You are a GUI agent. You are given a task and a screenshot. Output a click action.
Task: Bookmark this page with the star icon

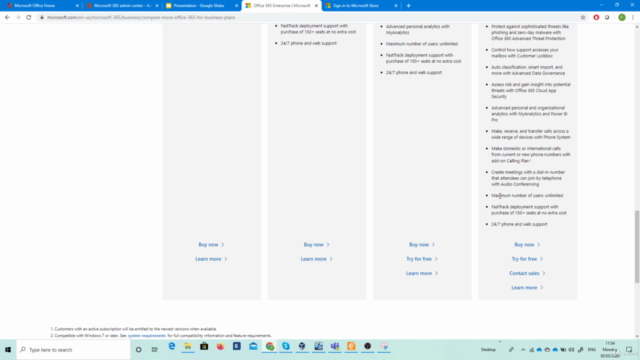pos(583,18)
